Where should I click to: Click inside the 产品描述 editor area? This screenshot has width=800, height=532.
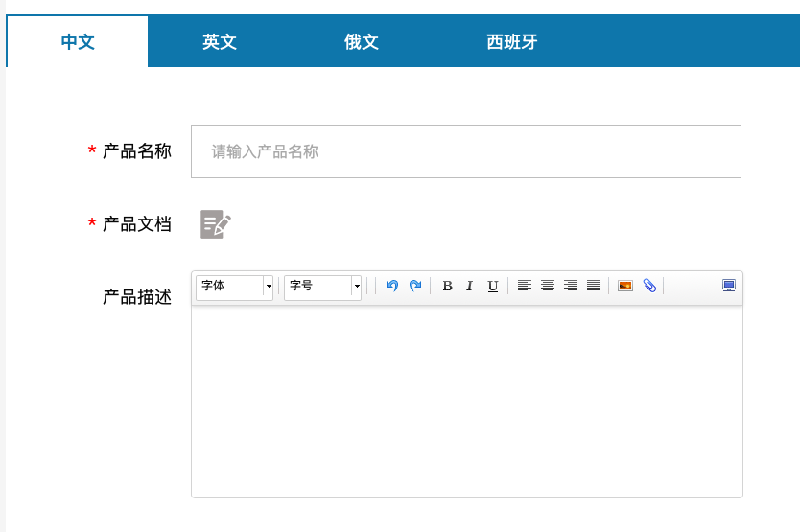click(466, 401)
